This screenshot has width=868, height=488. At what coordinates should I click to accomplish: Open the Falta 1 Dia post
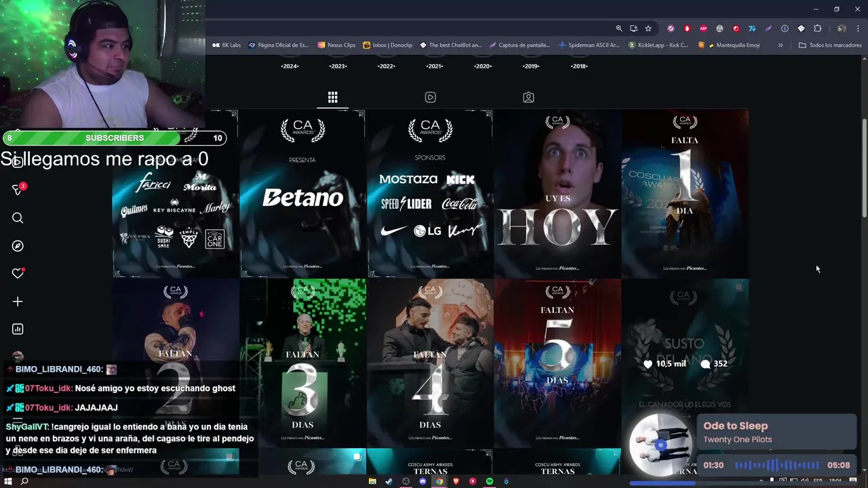685,193
